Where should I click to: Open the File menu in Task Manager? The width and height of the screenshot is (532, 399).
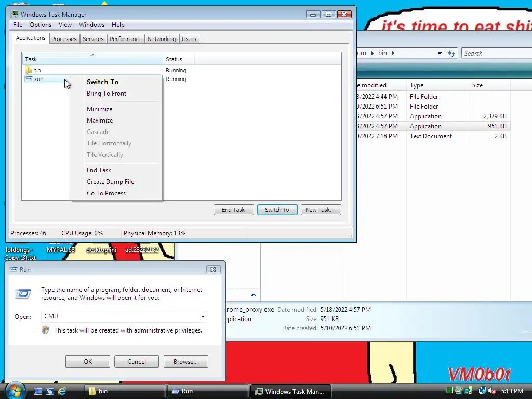pyautogui.click(x=18, y=25)
